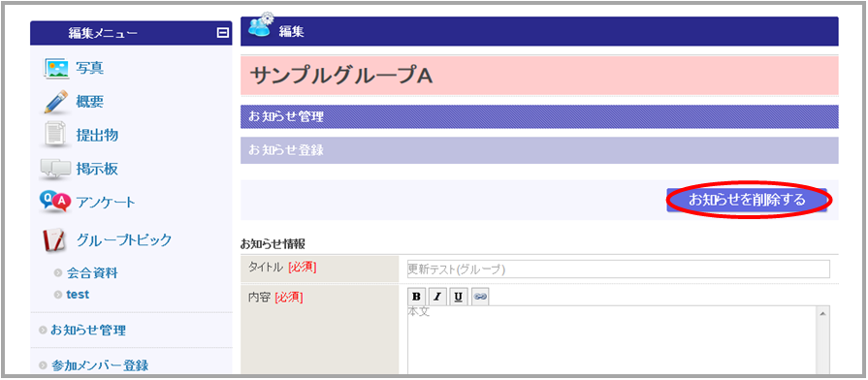This screenshot has height=380, width=868.
Task: Click the アンケート Q&A icon
Action: point(55,203)
